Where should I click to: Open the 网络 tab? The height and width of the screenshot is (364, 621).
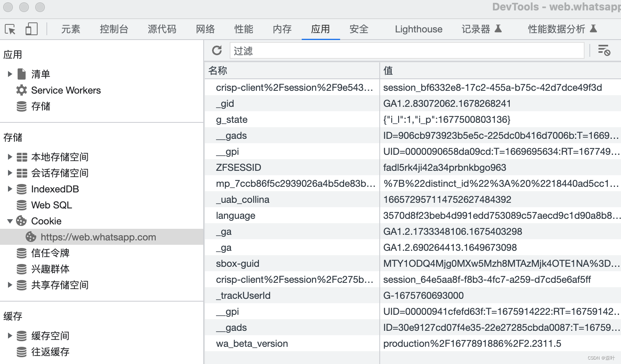pos(205,29)
